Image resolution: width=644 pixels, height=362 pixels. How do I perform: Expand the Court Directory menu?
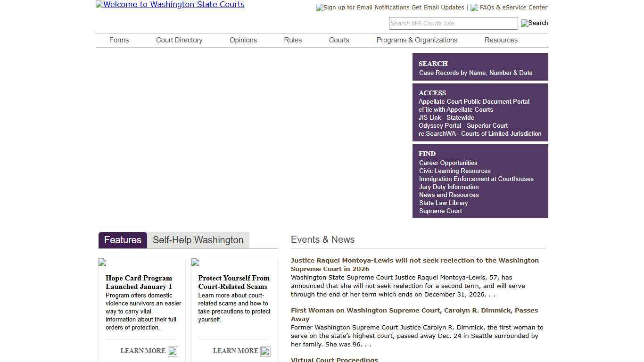click(179, 40)
